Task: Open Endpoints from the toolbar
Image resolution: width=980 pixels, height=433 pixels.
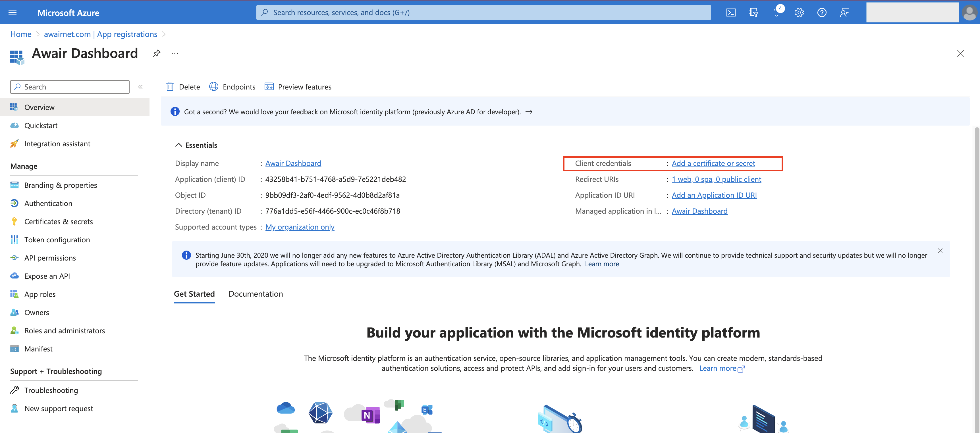Action: 232,87
